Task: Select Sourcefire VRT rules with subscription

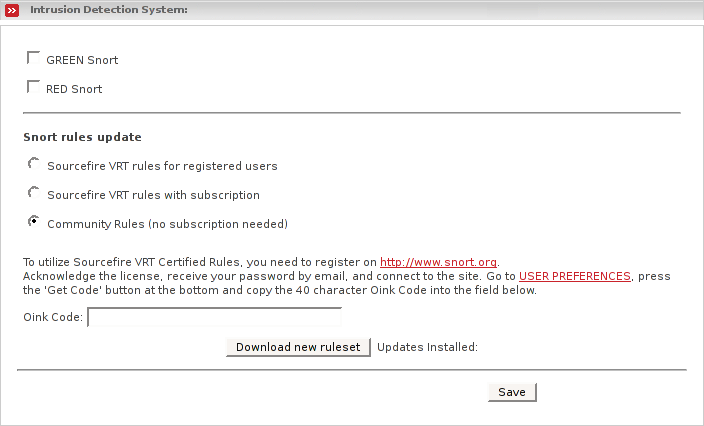Action: coord(34,193)
